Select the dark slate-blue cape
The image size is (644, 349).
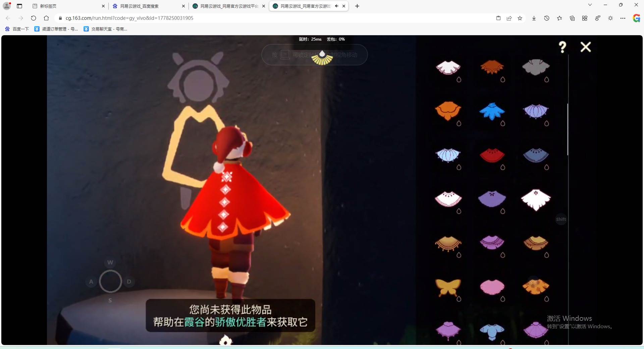pos(536,155)
